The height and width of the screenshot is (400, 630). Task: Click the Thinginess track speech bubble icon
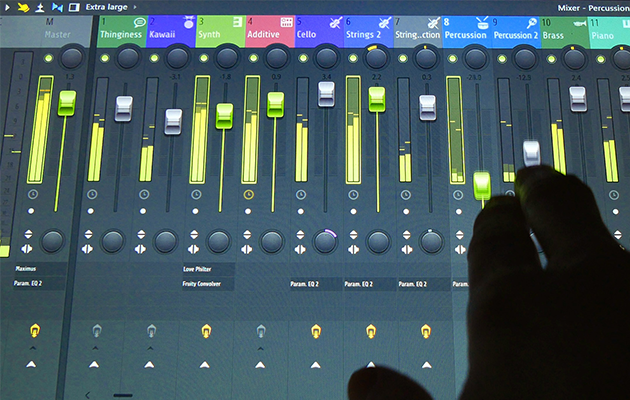[x=139, y=21]
